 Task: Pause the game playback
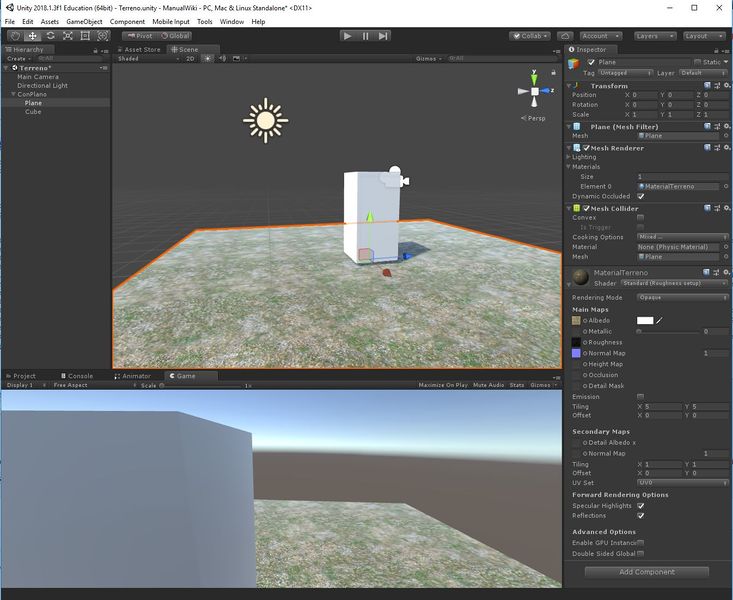[x=365, y=36]
